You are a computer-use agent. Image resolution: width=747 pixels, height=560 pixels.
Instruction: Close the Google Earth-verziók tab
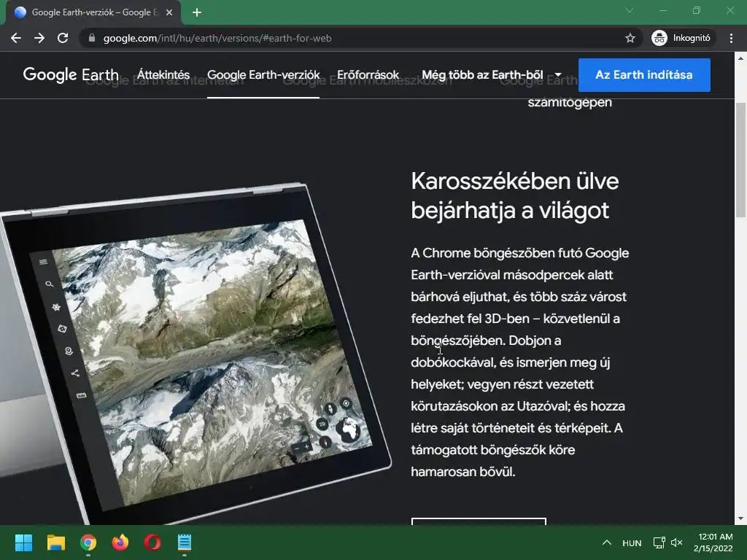tap(169, 12)
